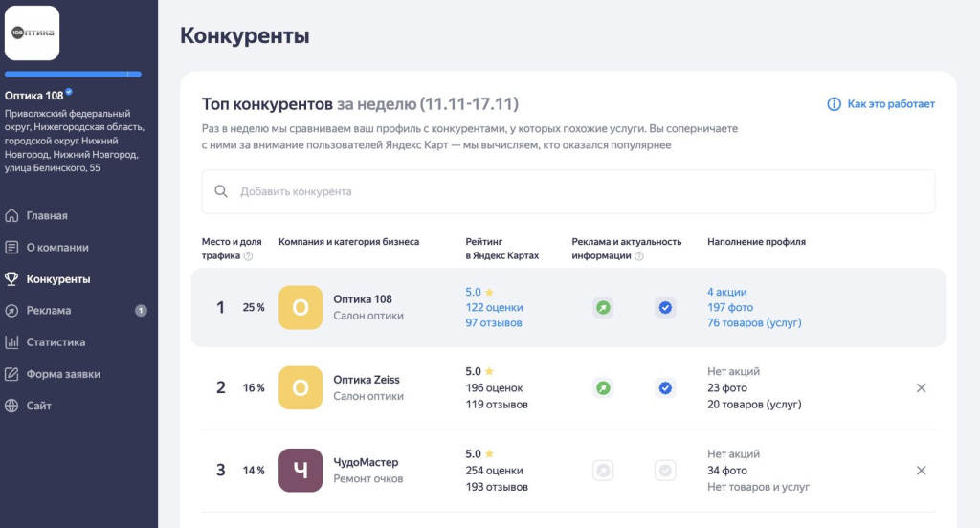Screen dimensions: 980x528
Task: Open the 122 оценки link
Action: 495,307
